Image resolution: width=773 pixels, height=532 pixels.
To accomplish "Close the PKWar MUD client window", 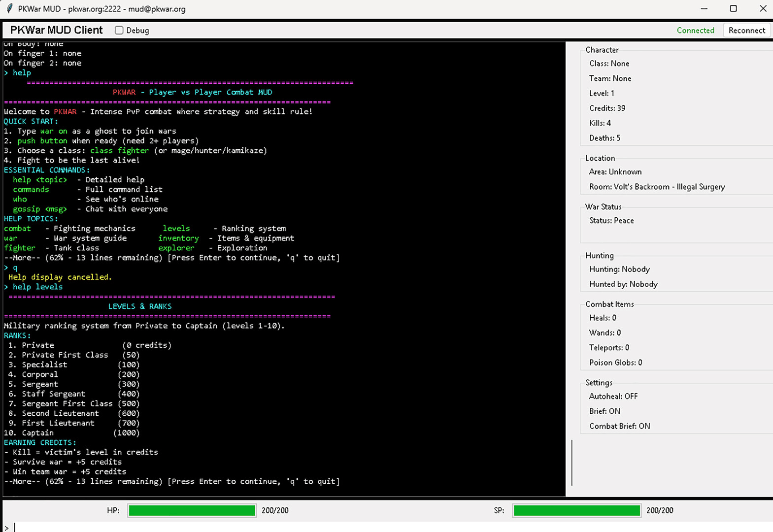I will (x=762, y=9).
